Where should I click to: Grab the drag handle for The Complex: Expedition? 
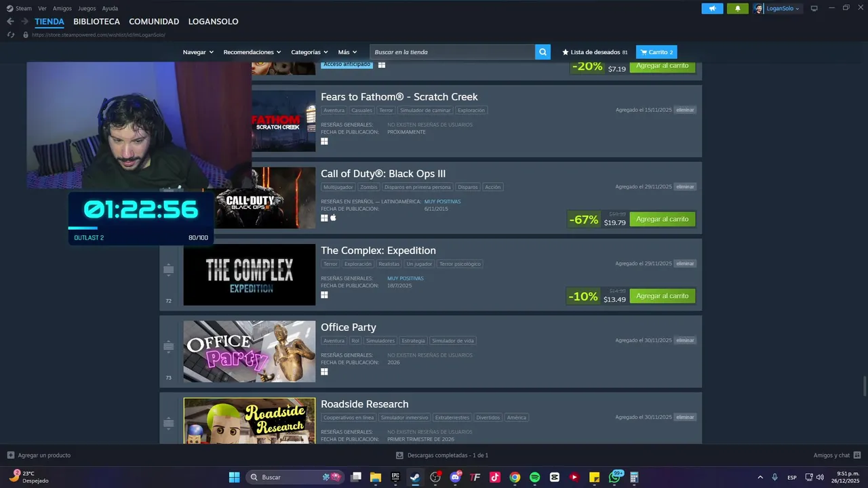(x=169, y=270)
